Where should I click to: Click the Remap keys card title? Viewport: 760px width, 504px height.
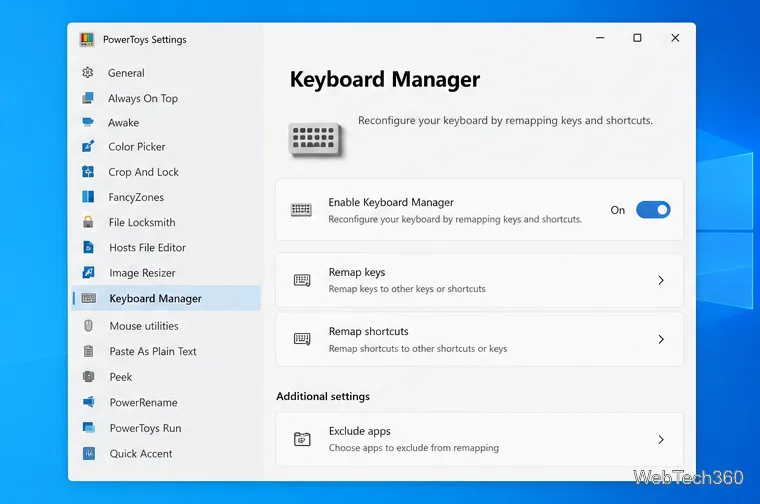click(x=357, y=272)
